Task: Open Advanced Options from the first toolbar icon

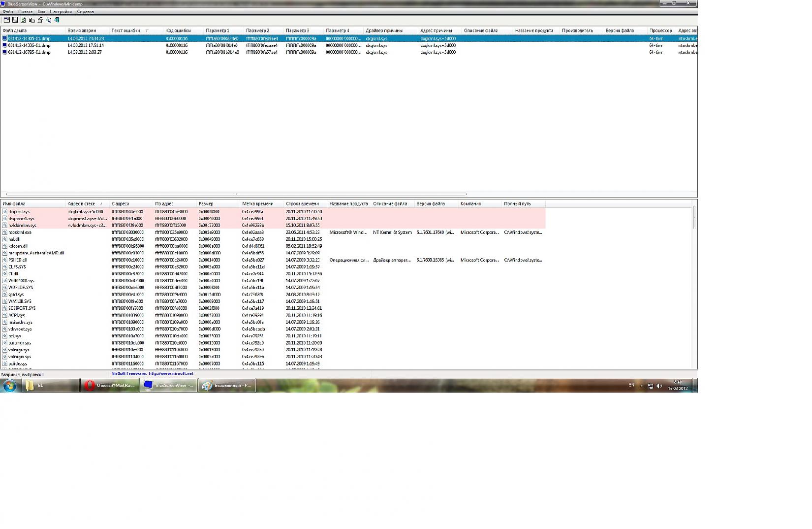Action: [x=6, y=20]
